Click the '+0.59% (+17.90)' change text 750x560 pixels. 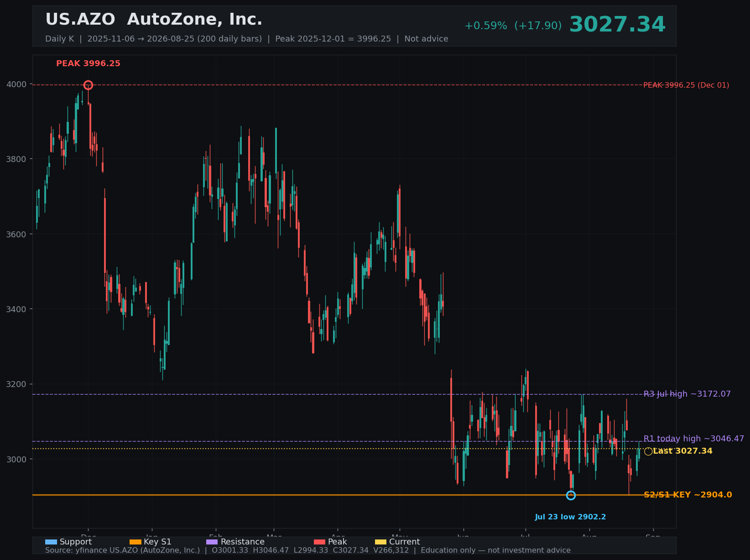tap(513, 26)
